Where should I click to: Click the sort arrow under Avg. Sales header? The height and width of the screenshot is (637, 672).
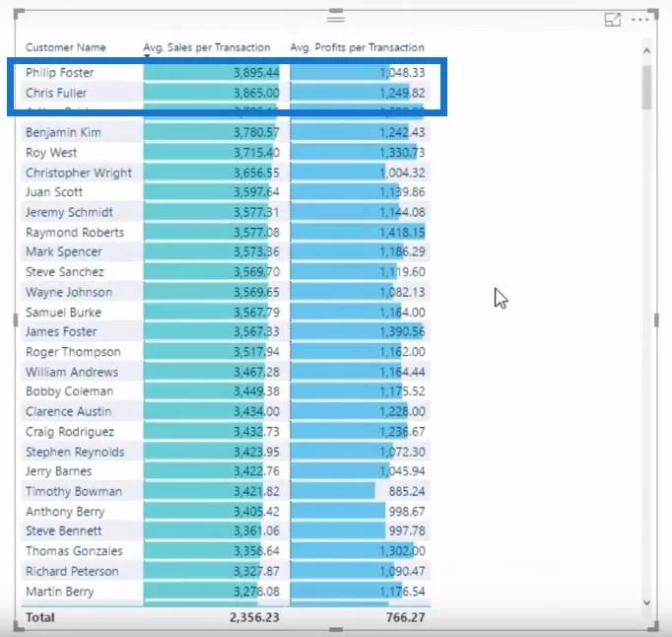[147, 56]
